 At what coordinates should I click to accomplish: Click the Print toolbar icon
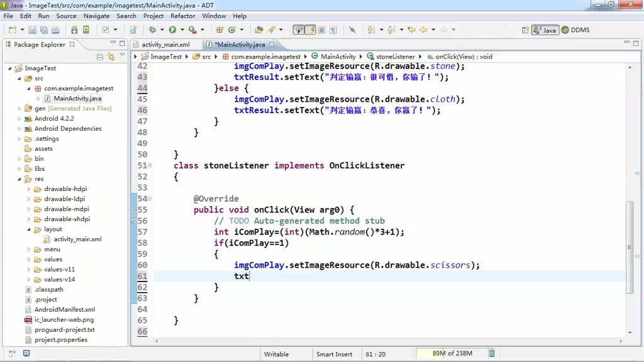point(55,30)
